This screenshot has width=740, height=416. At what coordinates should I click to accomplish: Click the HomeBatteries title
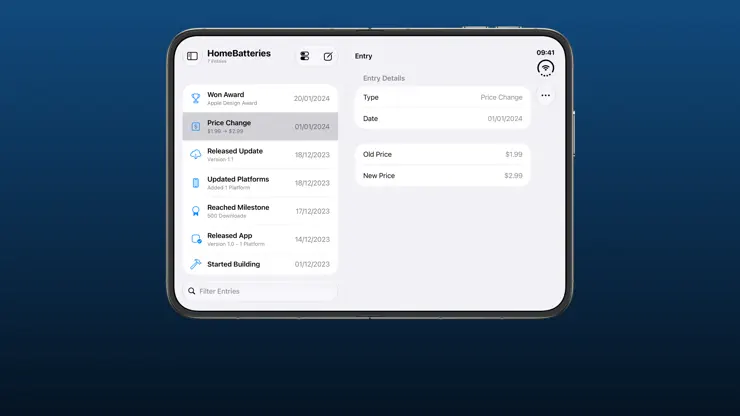(x=239, y=53)
